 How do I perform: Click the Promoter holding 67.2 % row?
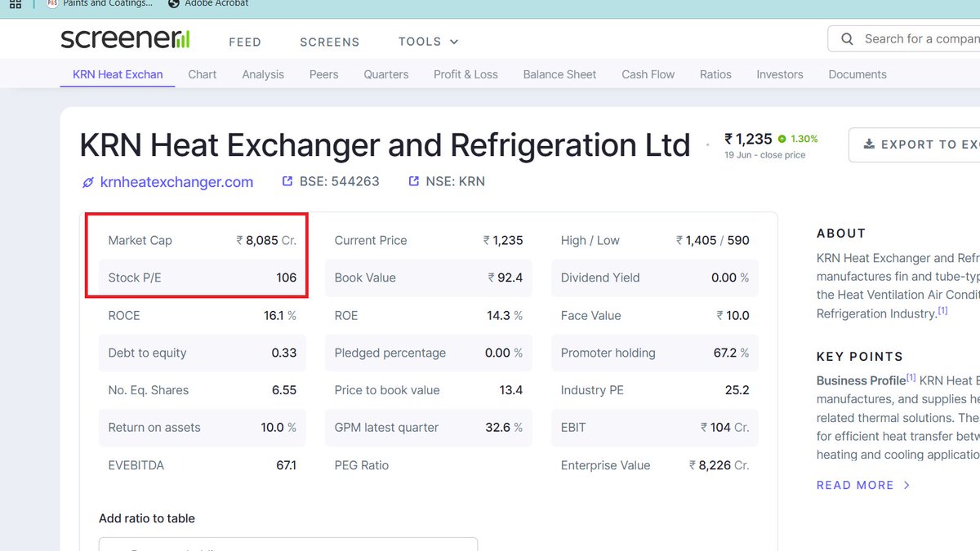655,353
